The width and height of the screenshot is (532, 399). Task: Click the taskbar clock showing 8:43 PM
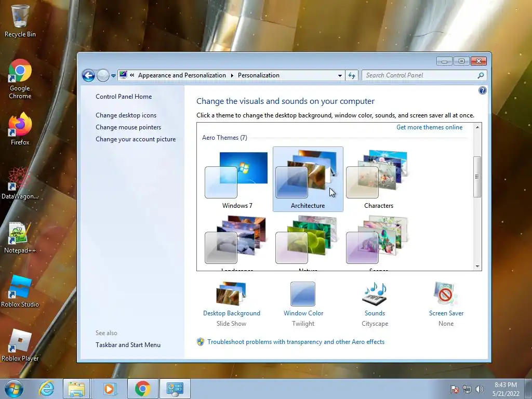[x=506, y=389]
